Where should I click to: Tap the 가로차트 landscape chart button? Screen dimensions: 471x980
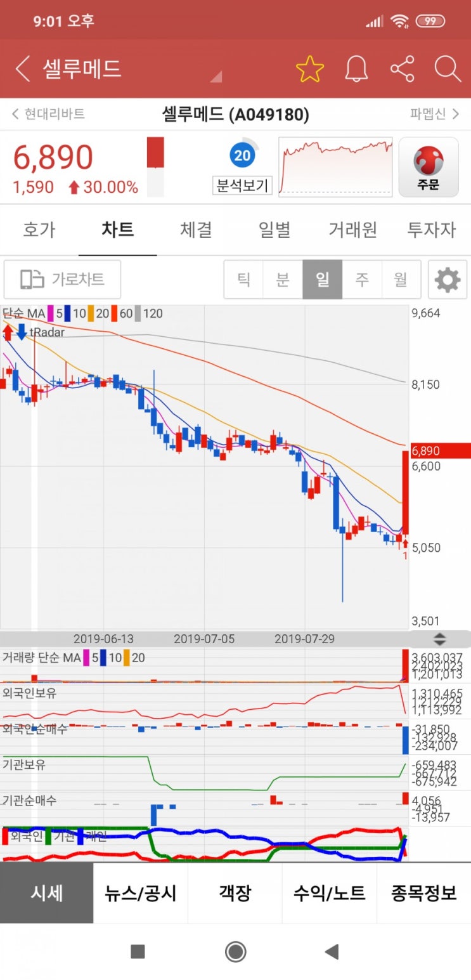tap(62, 279)
